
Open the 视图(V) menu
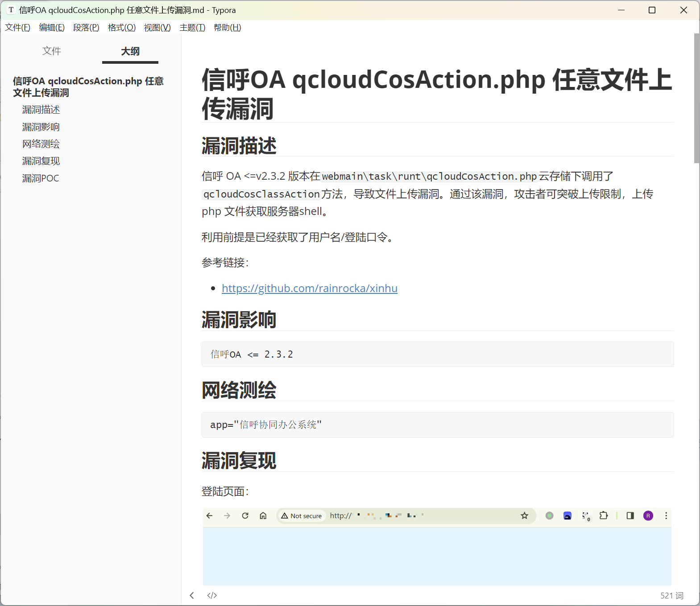[x=157, y=28]
